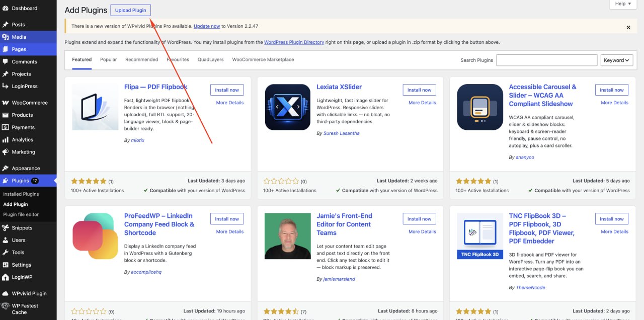Switch to the Featured tab
The image size is (644, 320).
82,59
